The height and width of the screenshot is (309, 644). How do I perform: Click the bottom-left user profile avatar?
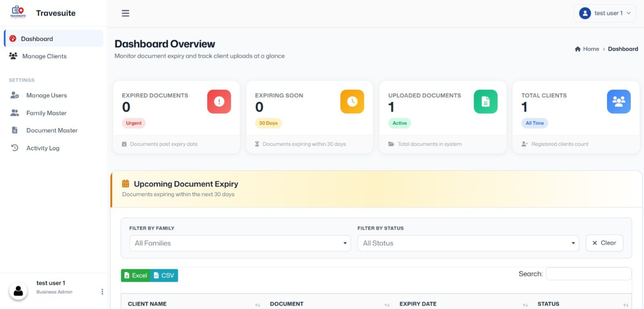18,291
